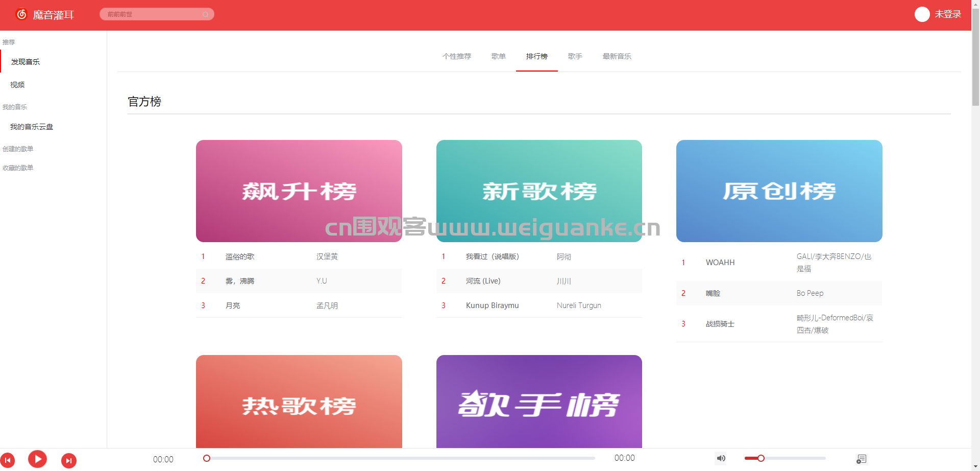
Task: Switch to the 歌单 tab
Action: [499, 56]
